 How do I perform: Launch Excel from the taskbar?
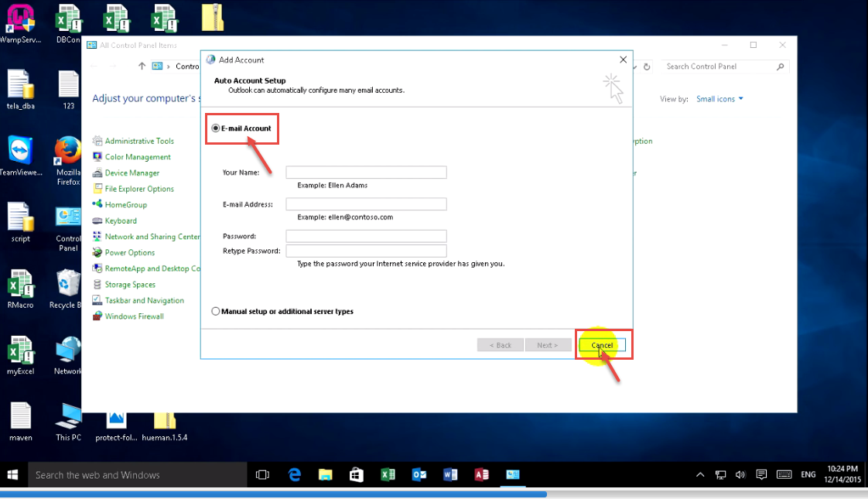tap(388, 474)
